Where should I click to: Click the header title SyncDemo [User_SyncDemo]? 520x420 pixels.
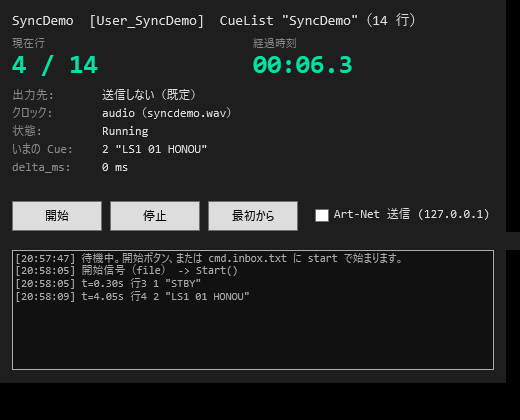(108, 21)
